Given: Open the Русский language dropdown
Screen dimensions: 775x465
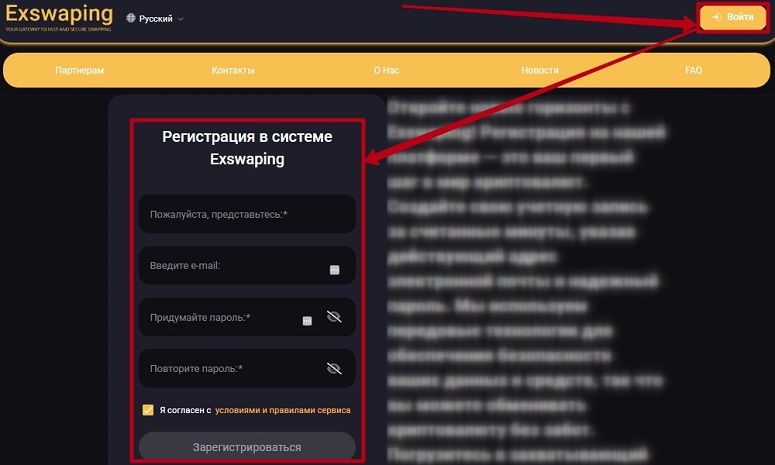Looking at the screenshot, I should 155,18.
